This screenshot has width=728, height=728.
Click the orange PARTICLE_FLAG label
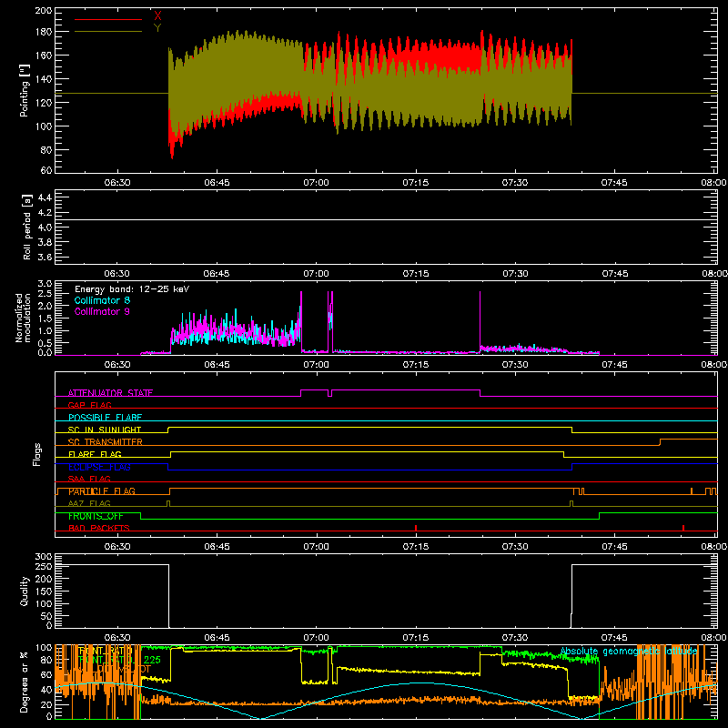pyautogui.click(x=102, y=490)
